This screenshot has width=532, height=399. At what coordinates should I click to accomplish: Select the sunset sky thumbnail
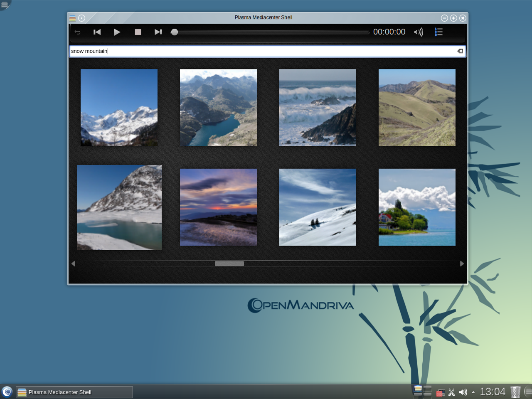218,207
